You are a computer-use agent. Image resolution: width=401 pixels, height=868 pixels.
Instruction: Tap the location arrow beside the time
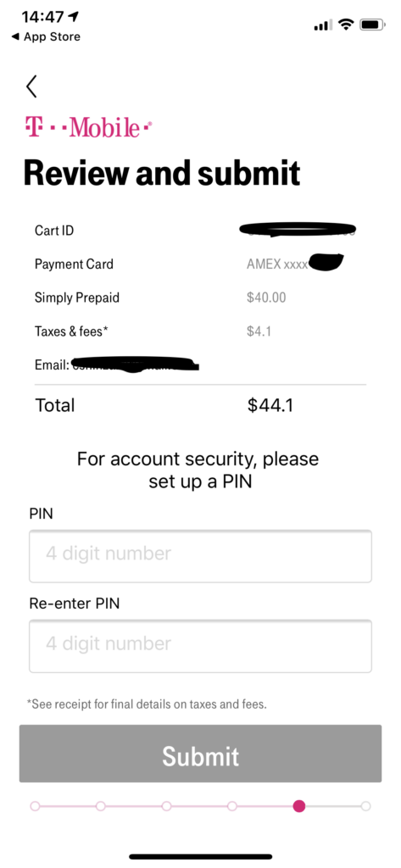(73, 17)
